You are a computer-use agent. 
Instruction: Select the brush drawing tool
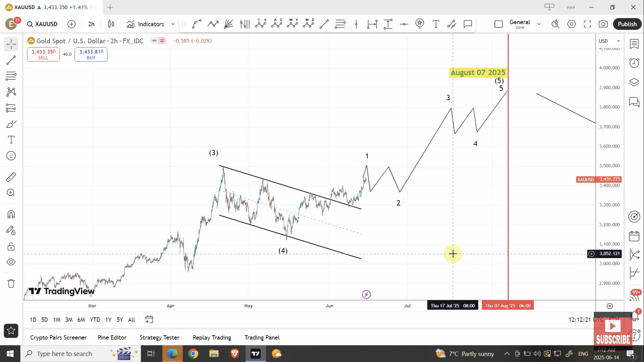pyautogui.click(x=11, y=124)
